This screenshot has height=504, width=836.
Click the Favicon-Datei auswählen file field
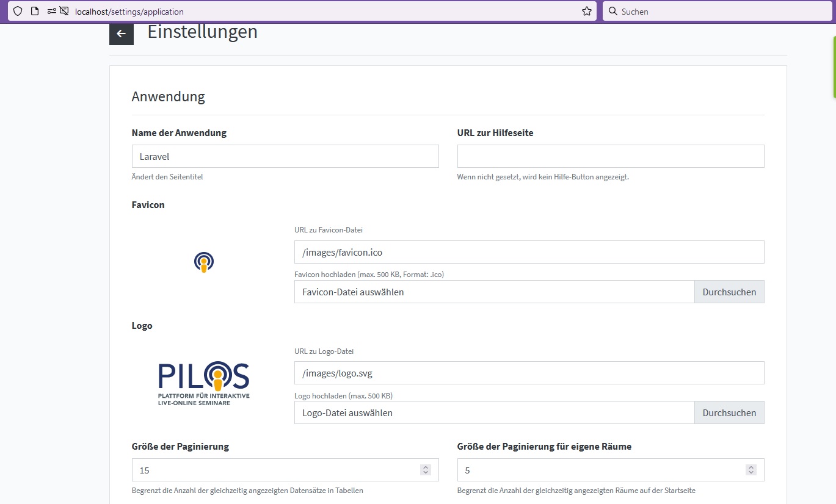click(x=494, y=292)
